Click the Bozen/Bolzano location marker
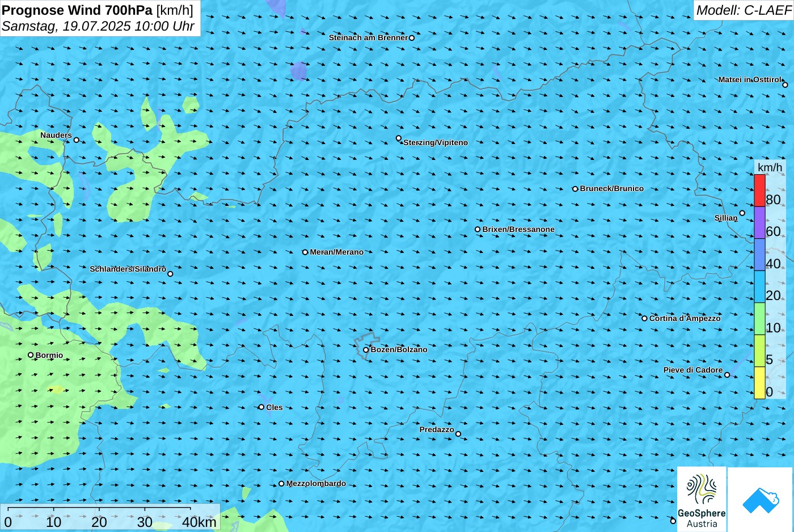The image size is (794, 532). (366, 350)
